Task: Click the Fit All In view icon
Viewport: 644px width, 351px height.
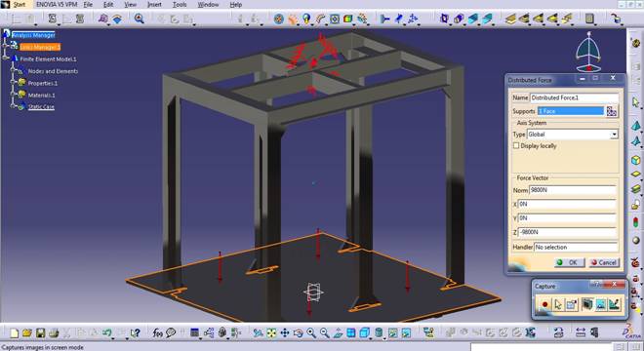Action: click(x=271, y=332)
